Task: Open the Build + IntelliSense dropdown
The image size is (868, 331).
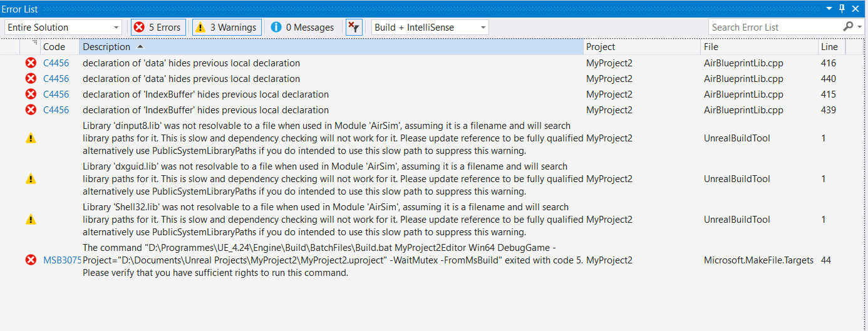Action: pos(430,28)
